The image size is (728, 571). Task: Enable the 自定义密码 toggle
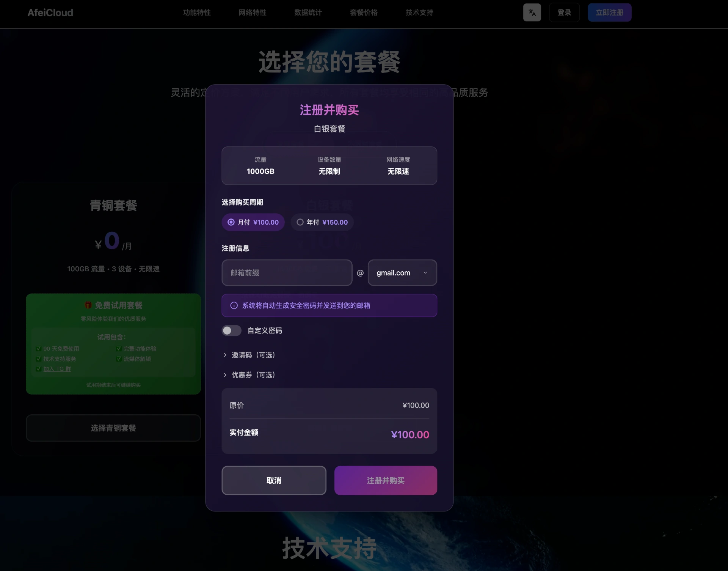[x=231, y=330]
